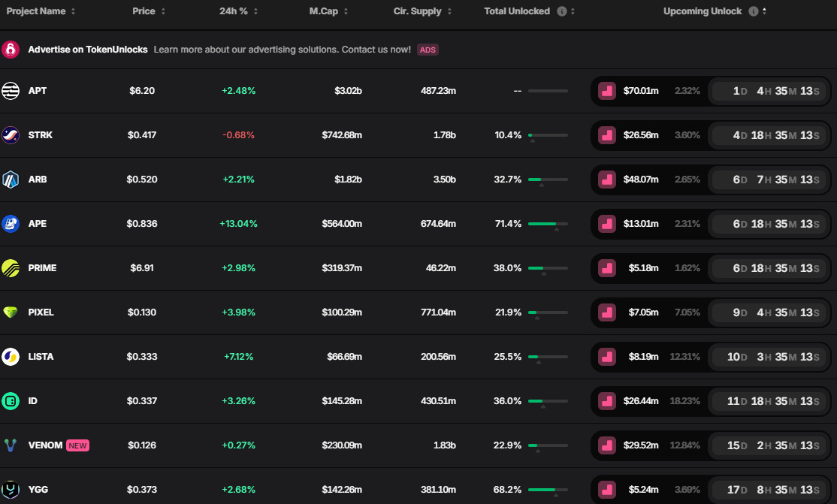The width and height of the screenshot is (837, 504).
Task: Click the LISTA unlock countdown timer
Action: (x=769, y=357)
